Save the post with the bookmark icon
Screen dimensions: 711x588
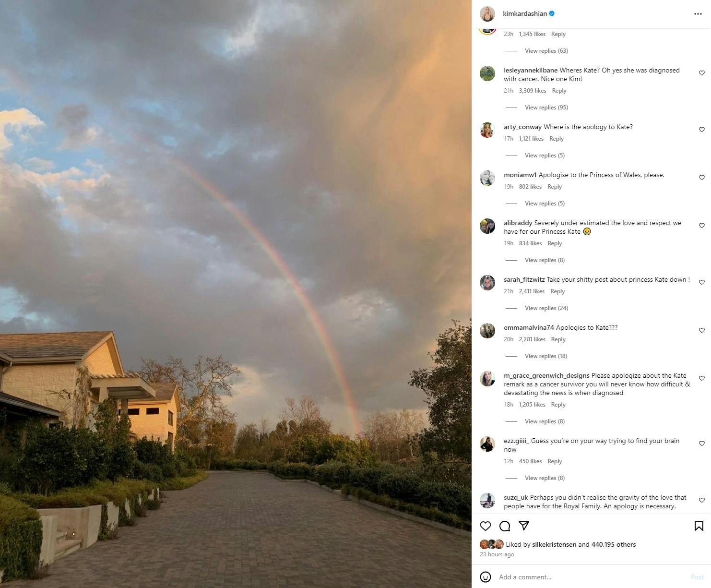pyautogui.click(x=699, y=526)
